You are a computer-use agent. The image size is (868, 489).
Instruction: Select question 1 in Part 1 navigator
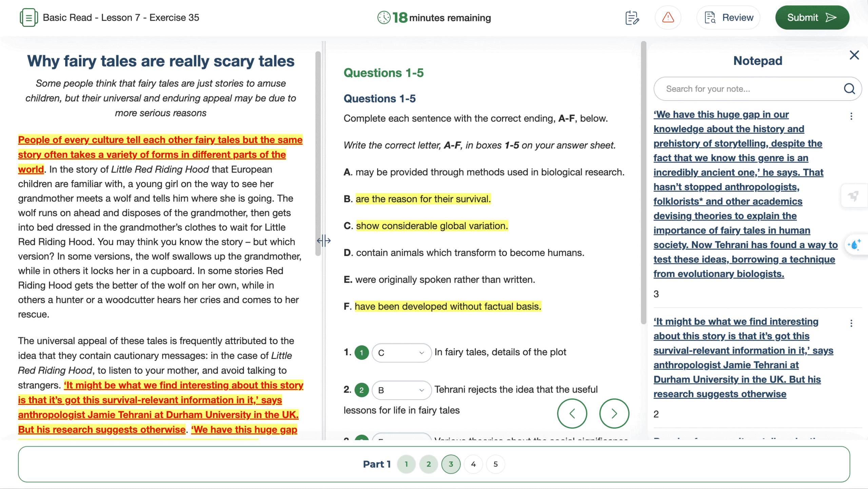[x=406, y=464]
